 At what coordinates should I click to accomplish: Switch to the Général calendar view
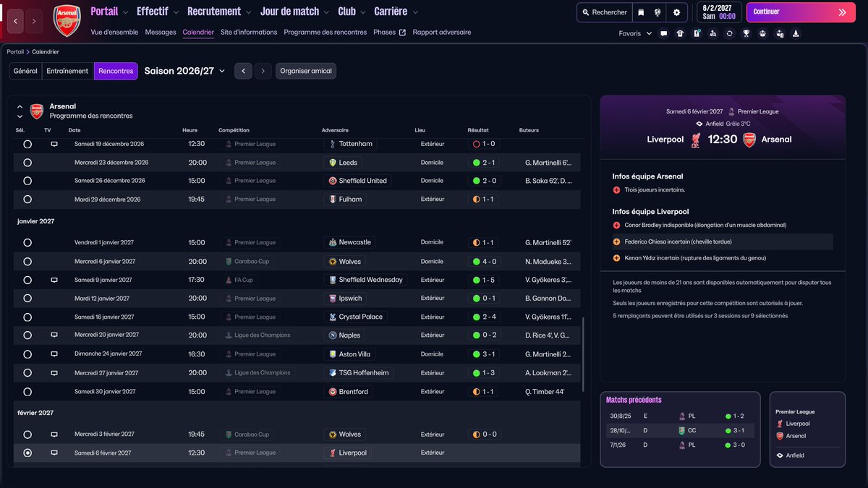click(x=25, y=71)
